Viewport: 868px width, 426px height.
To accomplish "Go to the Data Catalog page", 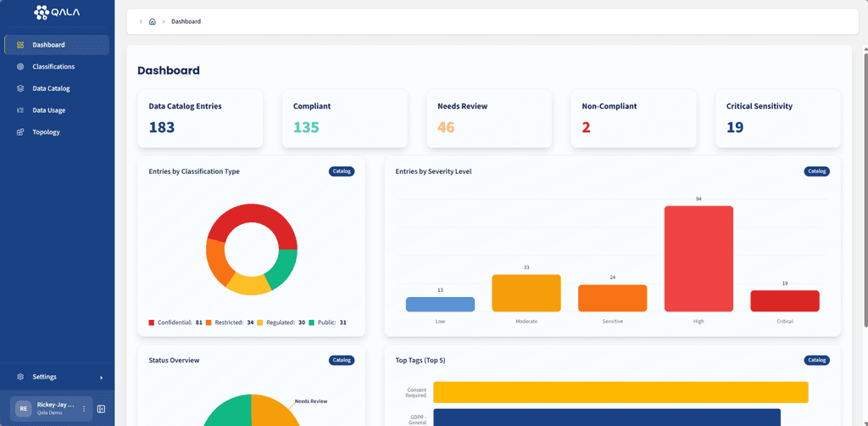I will coord(57,88).
